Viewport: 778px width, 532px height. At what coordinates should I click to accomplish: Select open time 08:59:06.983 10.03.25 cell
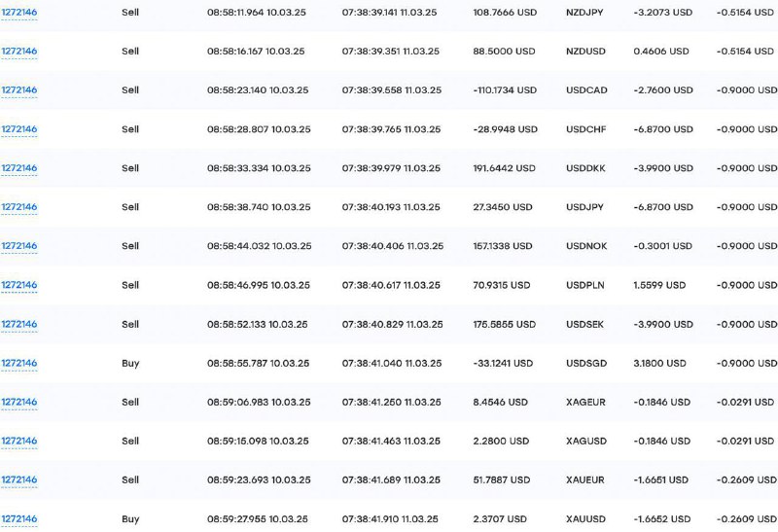[x=259, y=402]
